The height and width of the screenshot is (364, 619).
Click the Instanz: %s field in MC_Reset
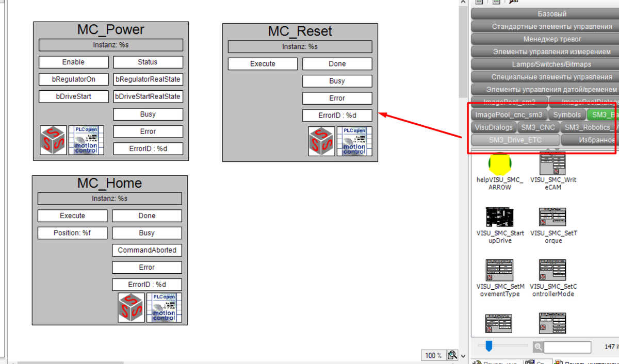[300, 47]
